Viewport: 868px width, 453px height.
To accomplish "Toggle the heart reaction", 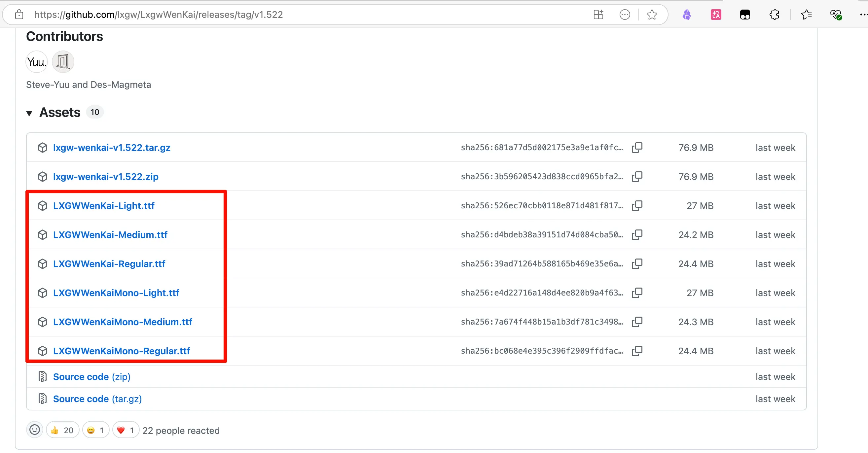I will click(126, 430).
